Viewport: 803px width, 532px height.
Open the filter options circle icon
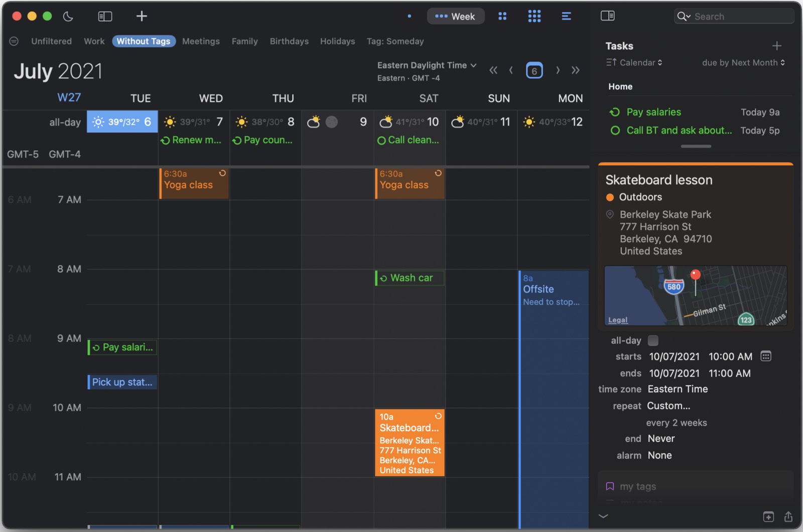click(14, 41)
